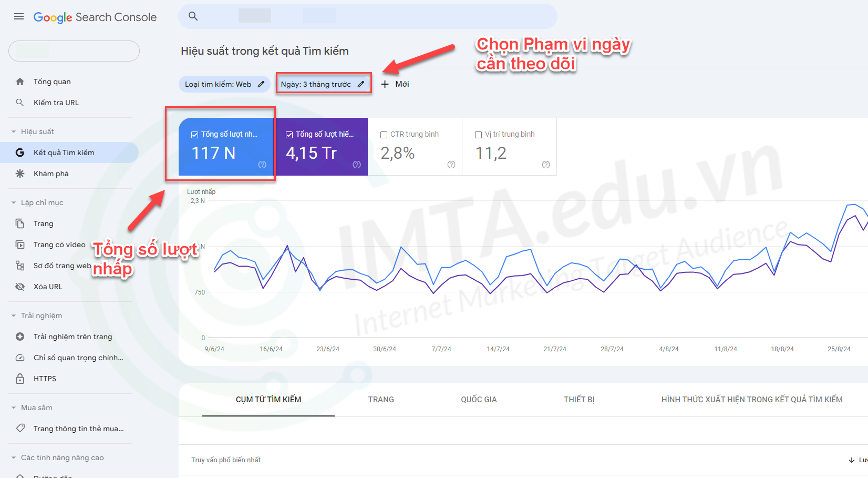Screen dimensions: 868x478
Task: Click the search magnifier icon in top bar
Action: click(x=193, y=16)
